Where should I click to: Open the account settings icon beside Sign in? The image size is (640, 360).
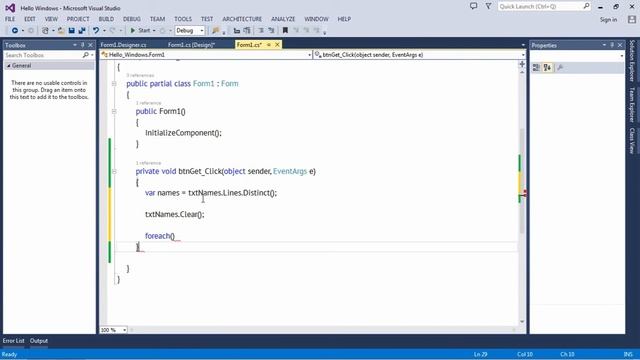click(632, 19)
